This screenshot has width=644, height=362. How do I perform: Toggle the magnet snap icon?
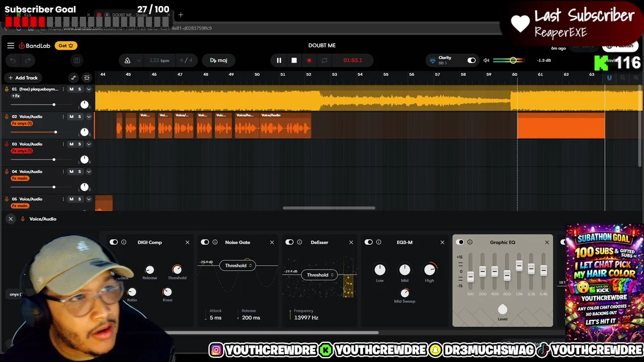coord(609,78)
